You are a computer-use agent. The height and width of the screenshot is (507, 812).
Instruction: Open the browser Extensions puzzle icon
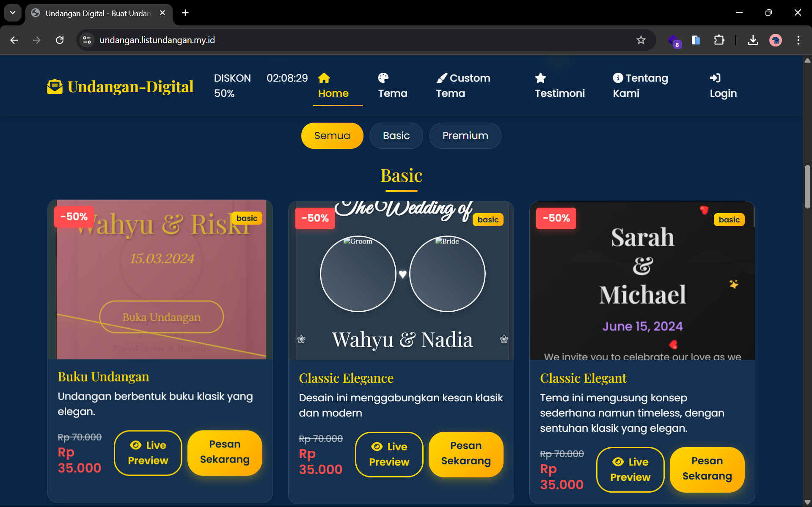719,40
